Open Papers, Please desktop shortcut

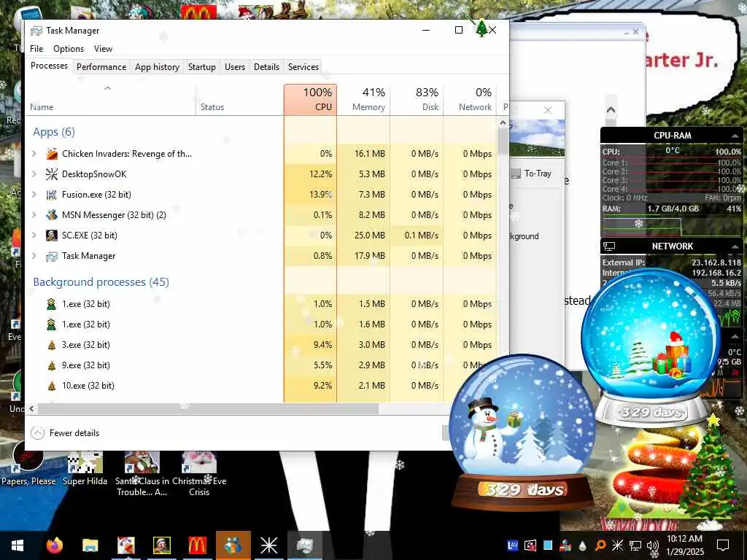28,464
